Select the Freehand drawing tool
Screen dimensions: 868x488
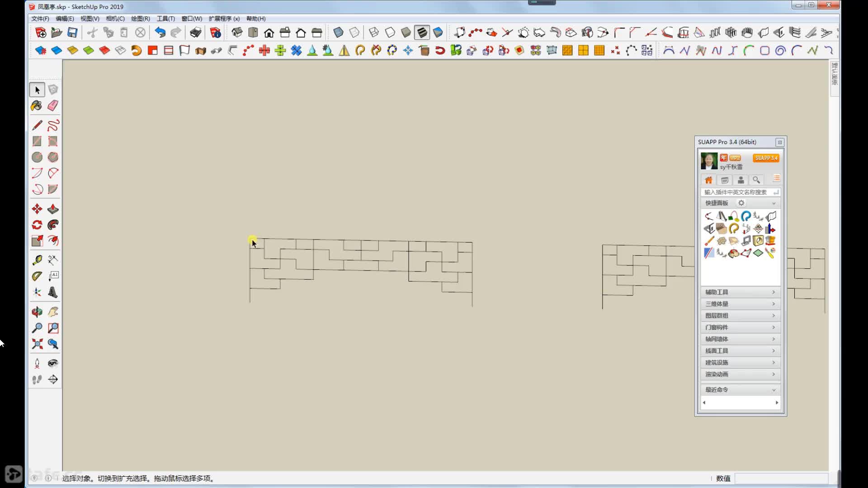[53, 125]
